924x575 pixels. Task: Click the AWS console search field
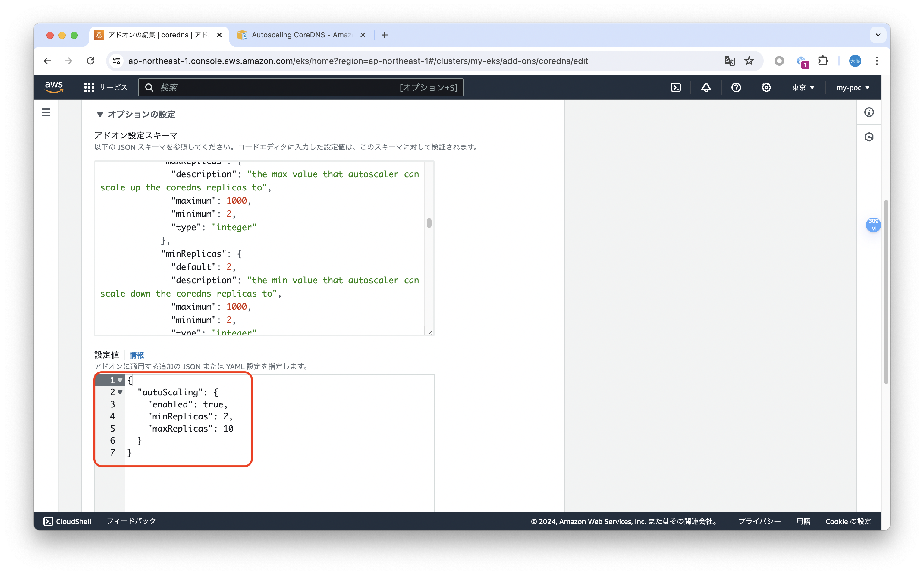point(300,87)
